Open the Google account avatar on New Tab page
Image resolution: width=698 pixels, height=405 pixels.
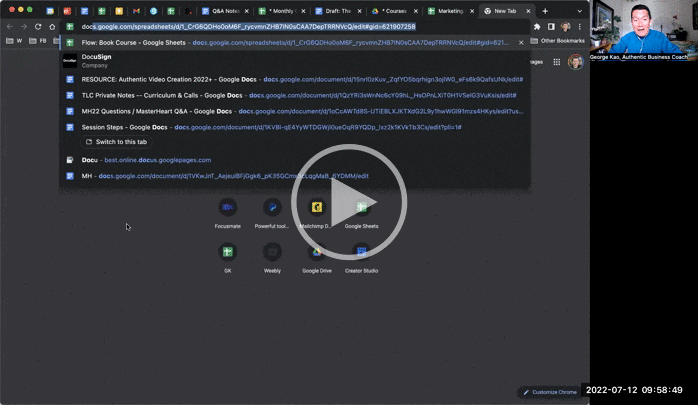[576, 62]
